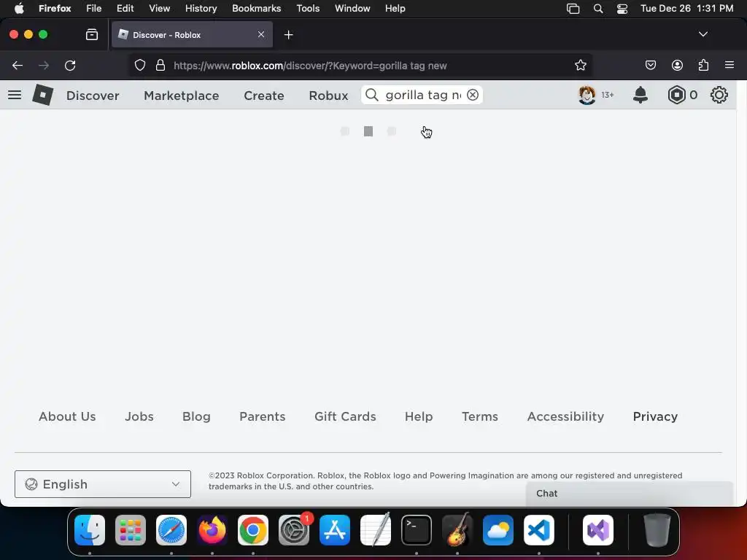The image size is (747, 560).
Task: Follow the Help footer link
Action: [x=419, y=416]
